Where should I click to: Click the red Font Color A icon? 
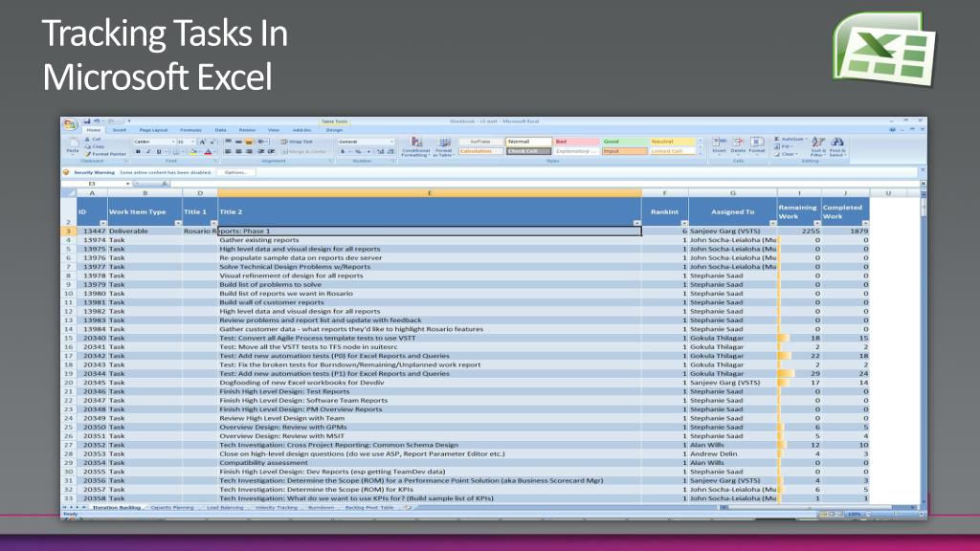(x=208, y=152)
